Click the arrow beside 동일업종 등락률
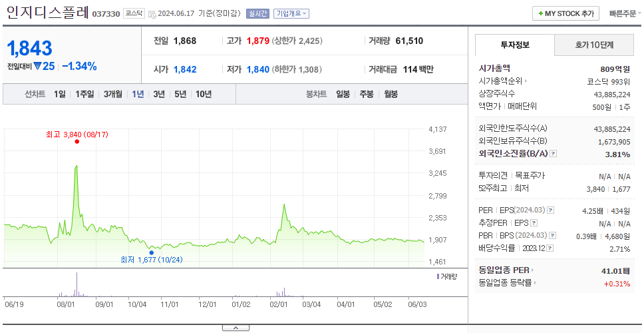The width and height of the screenshot is (644, 333). 535,283
